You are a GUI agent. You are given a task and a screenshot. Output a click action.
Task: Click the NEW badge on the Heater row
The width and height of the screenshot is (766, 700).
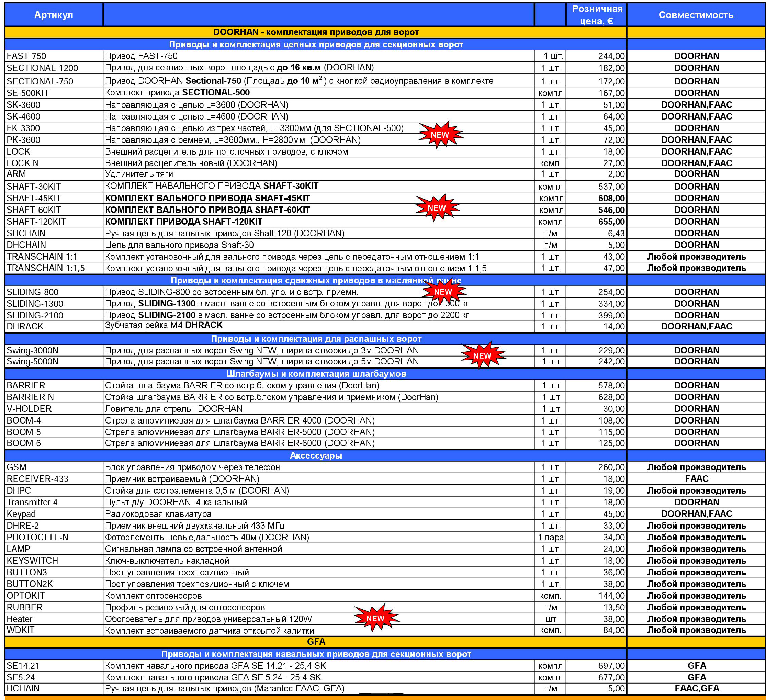coord(376,618)
